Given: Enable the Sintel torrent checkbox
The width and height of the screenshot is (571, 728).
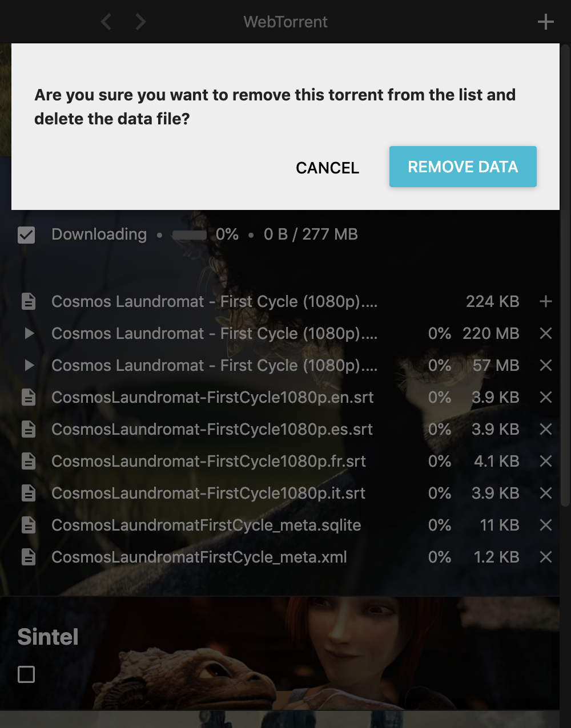Looking at the screenshot, I should click(26, 674).
